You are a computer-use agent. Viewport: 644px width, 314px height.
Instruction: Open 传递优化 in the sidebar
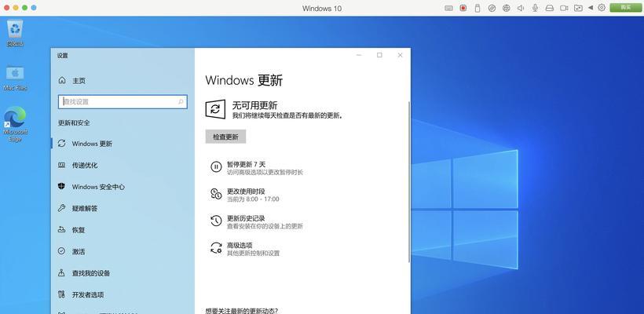(x=123, y=165)
